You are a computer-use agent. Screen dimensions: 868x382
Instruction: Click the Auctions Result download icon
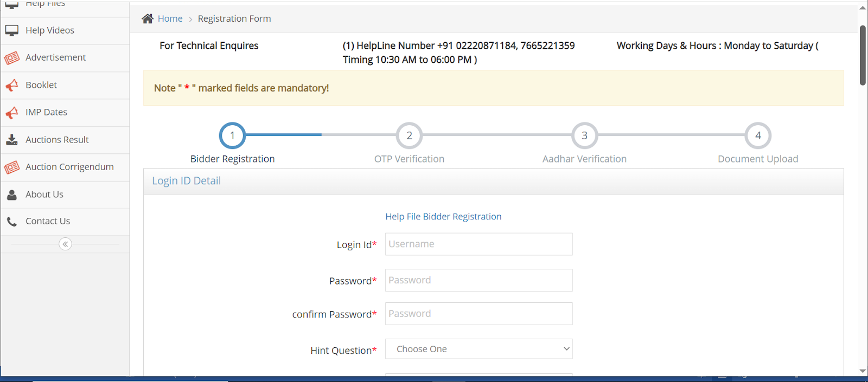coord(12,140)
